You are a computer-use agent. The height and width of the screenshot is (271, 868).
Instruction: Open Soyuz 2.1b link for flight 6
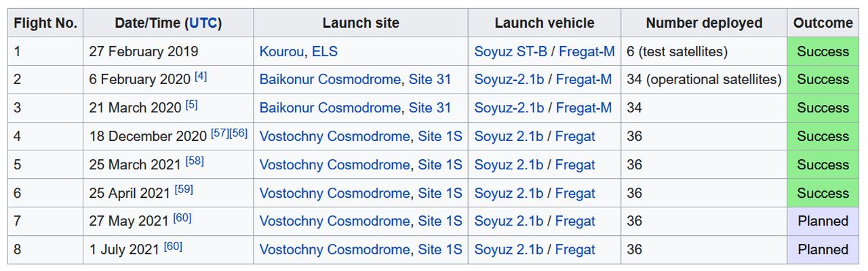coord(509,194)
